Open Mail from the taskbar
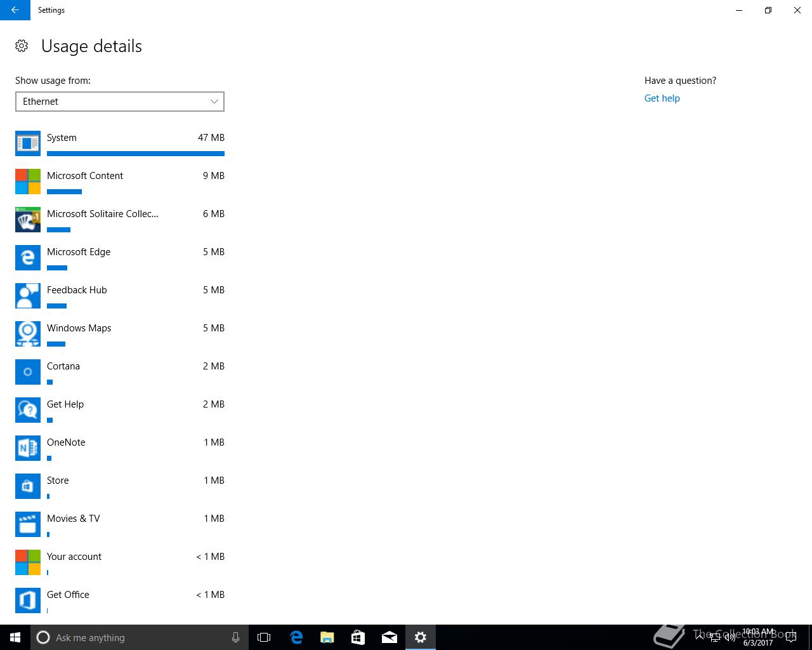Viewport: 812px width, 650px height. 389,637
